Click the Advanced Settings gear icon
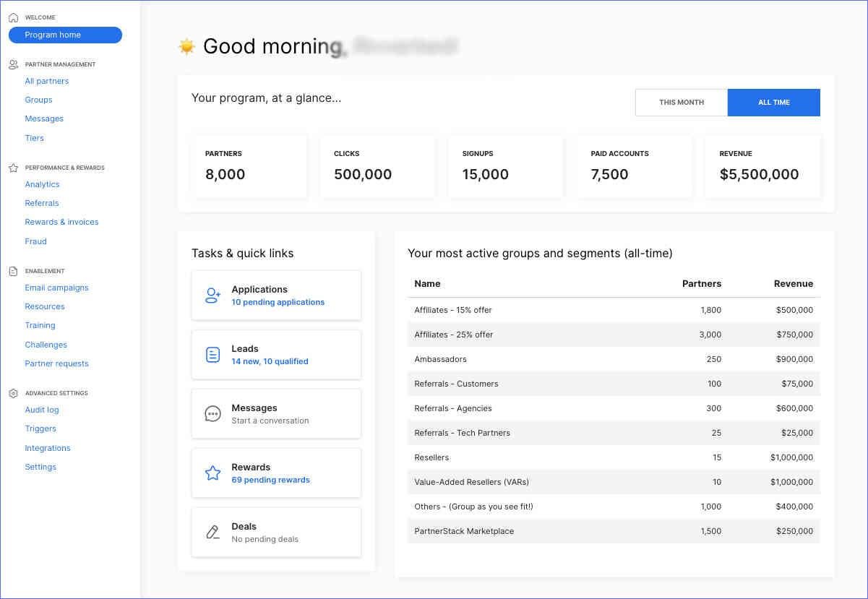Screen dimensions: 868x599 (x=12, y=392)
